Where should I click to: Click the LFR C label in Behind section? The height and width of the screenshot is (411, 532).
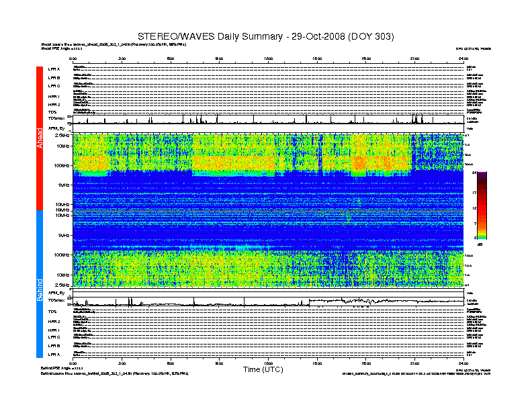[x=54, y=337]
